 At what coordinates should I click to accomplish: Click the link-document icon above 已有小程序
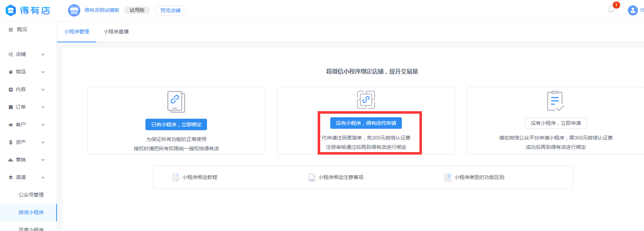[x=176, y=102]
